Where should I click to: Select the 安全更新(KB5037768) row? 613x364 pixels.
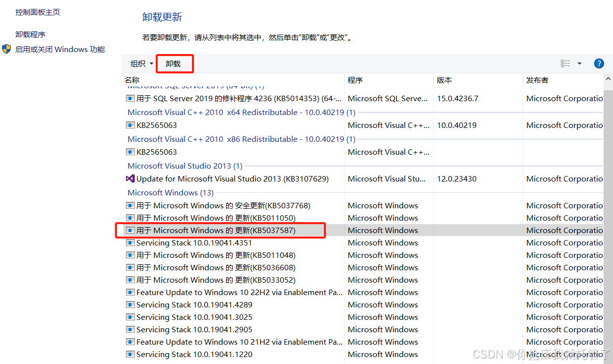pos(363,205)
